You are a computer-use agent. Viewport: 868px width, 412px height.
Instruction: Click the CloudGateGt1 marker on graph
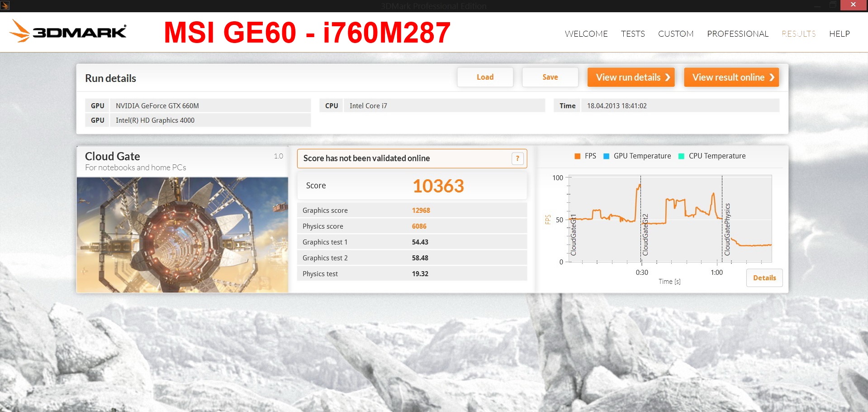[574, 235]
